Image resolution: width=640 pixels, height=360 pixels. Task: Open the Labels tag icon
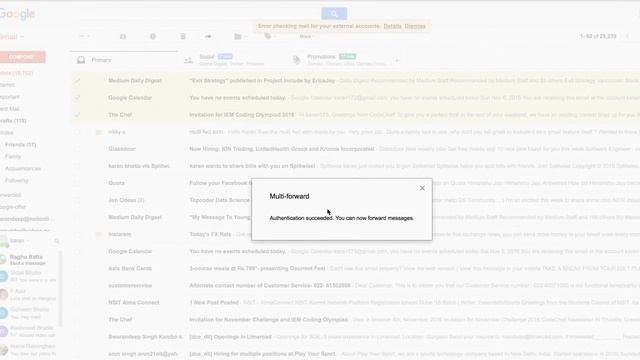tap(269, 36)
